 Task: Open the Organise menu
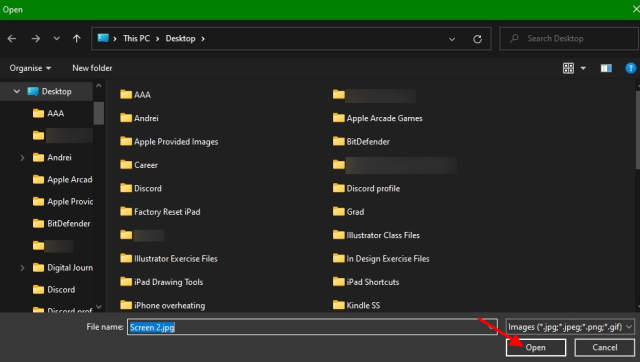pos(30,68)
